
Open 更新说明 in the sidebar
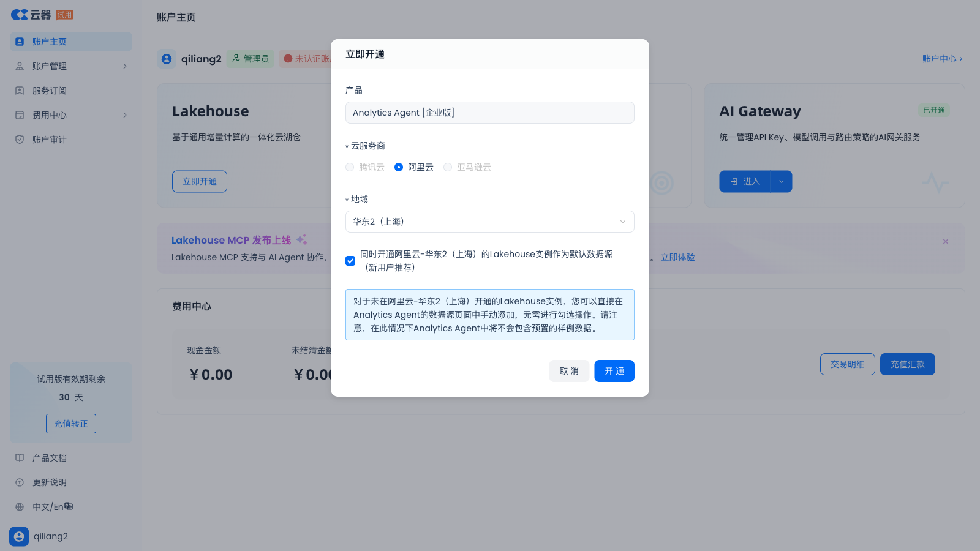(x=71, y=482)
